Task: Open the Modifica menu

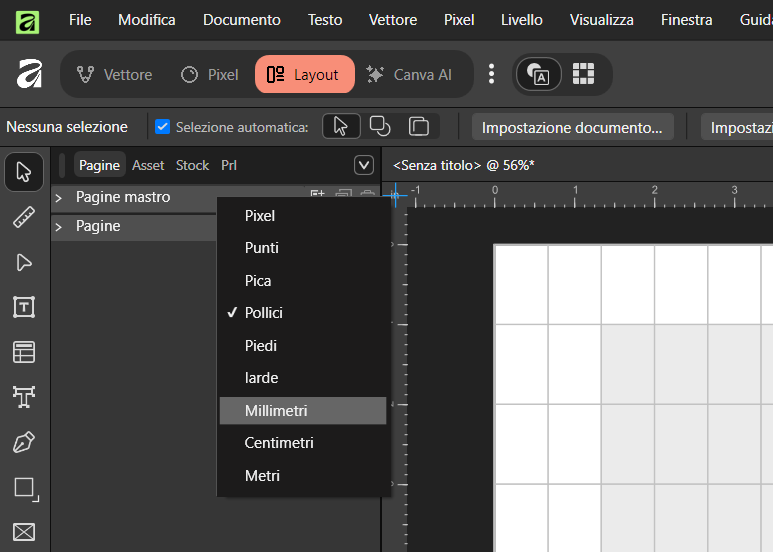Action: [x=146, y=20]
